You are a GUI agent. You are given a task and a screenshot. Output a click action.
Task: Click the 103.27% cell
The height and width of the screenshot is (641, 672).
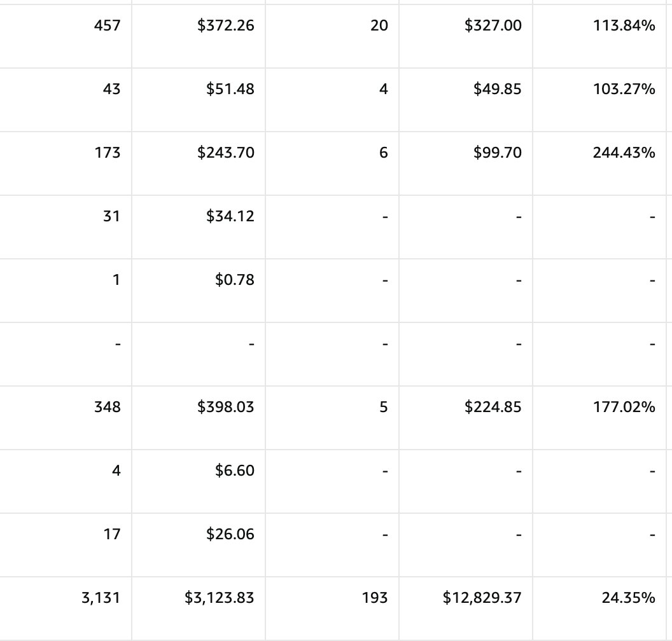[599, 100]
